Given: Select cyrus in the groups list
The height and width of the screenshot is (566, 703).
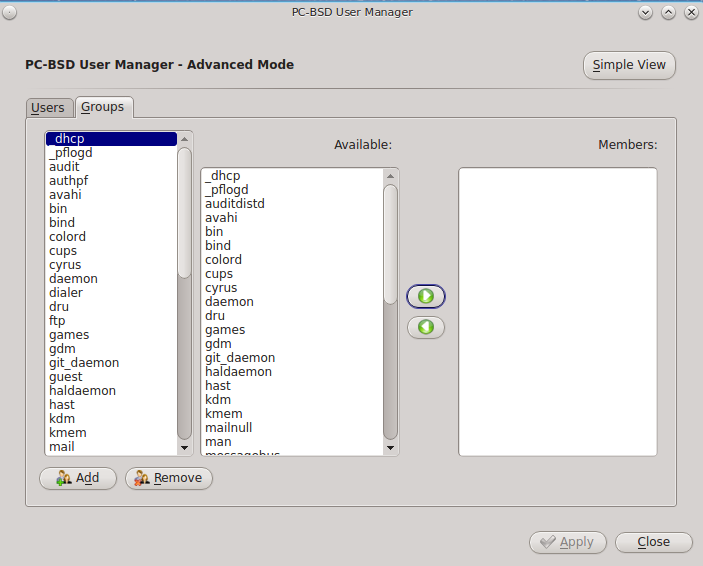Looking at the screenshot, I should pyautogui.click(x=111, y=265).
